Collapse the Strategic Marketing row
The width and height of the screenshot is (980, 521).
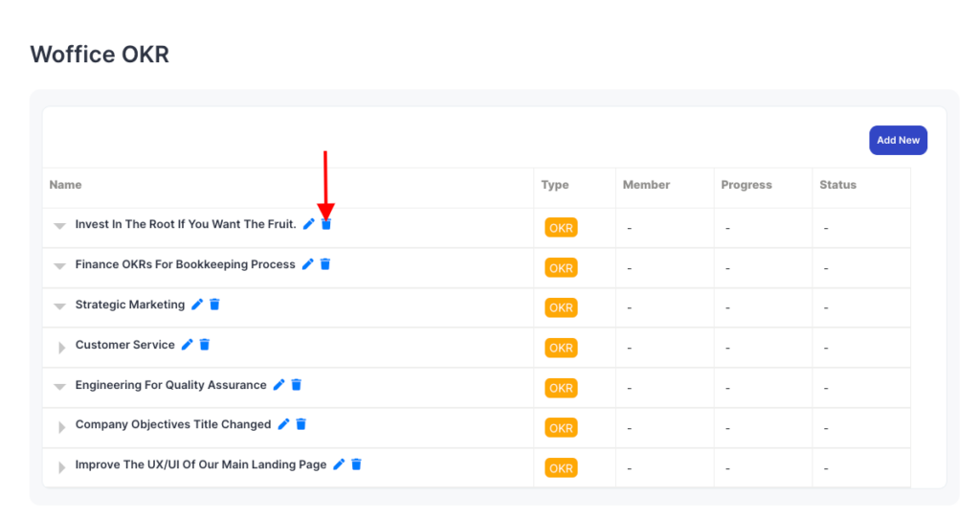click(x=59, y=306)
